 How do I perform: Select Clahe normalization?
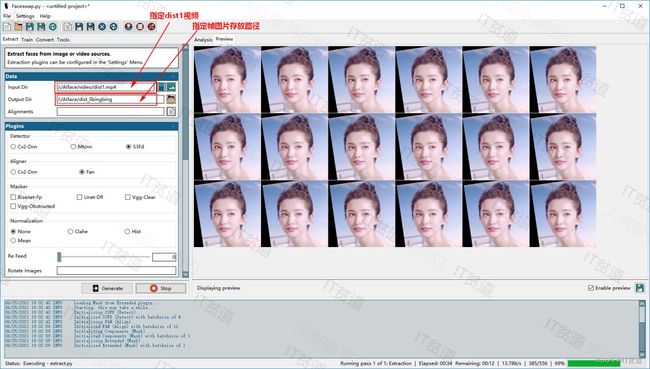point(78,231)
